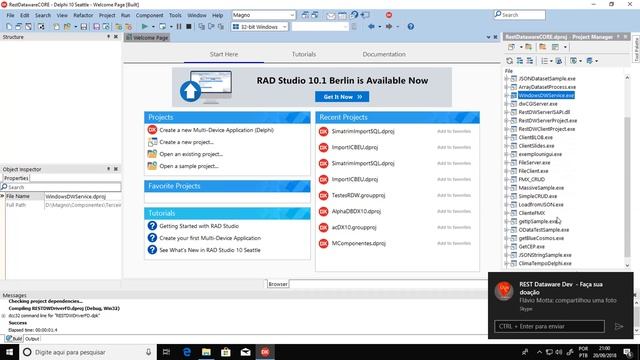Screen dimensions: 640x360
Task: Expand the RestDWServerProject.exe tree node
Action: pyautogui.click(x=507, y=120)
